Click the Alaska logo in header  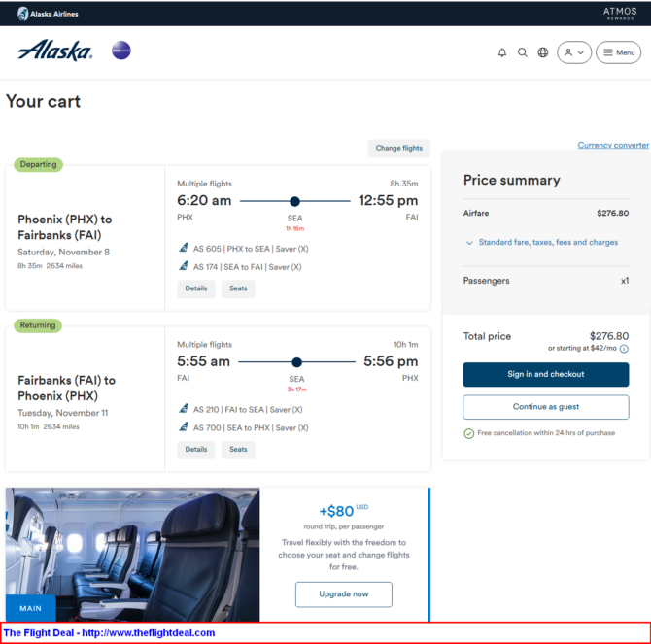click(54, 51)
